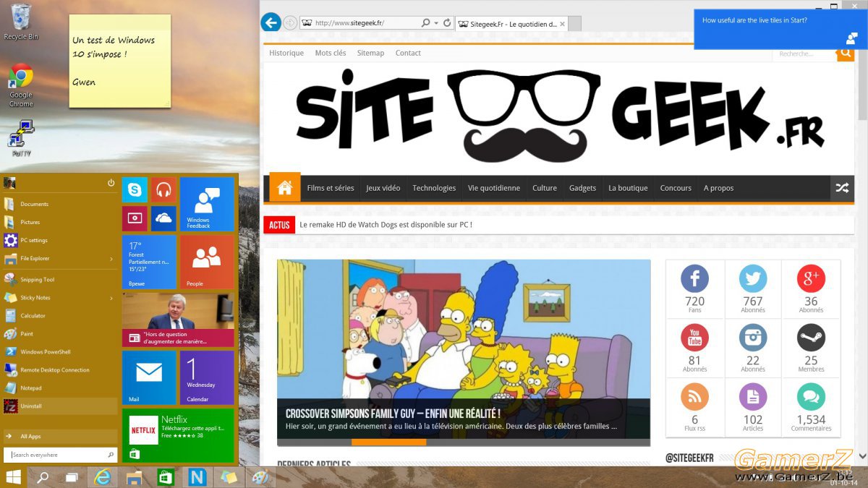Open the Mots clés link

tap(331, 53)
